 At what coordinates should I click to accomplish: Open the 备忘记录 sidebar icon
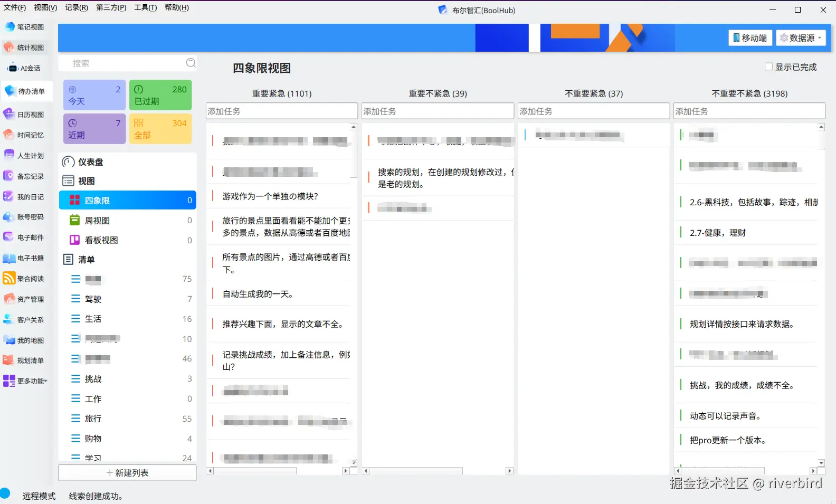tap(9, 176)
